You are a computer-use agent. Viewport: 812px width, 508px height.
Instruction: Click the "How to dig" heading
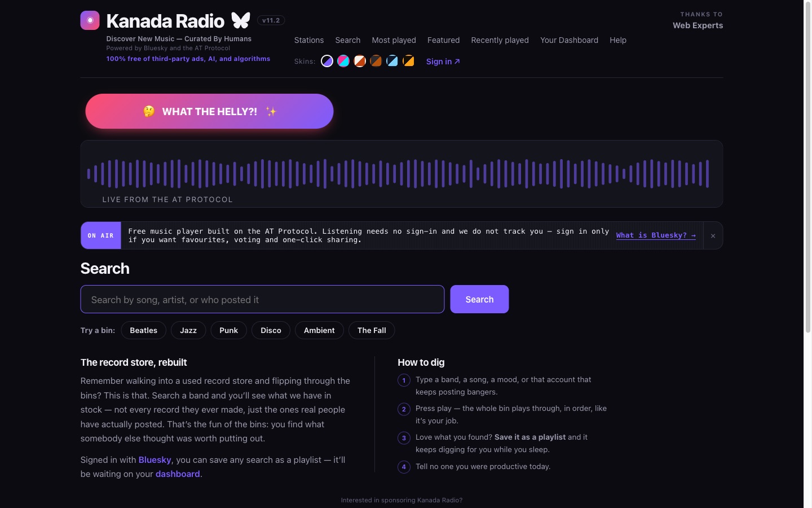point(421,362)
